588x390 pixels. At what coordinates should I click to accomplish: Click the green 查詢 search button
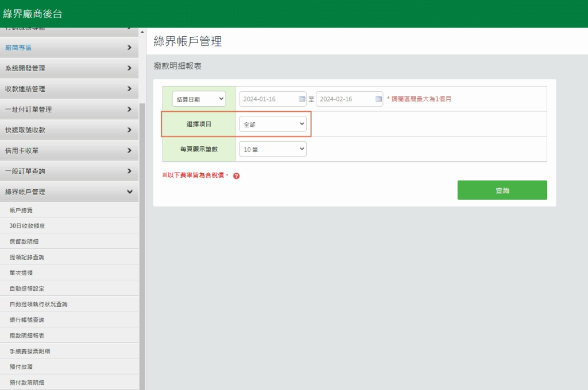click(x=502, y=190)
